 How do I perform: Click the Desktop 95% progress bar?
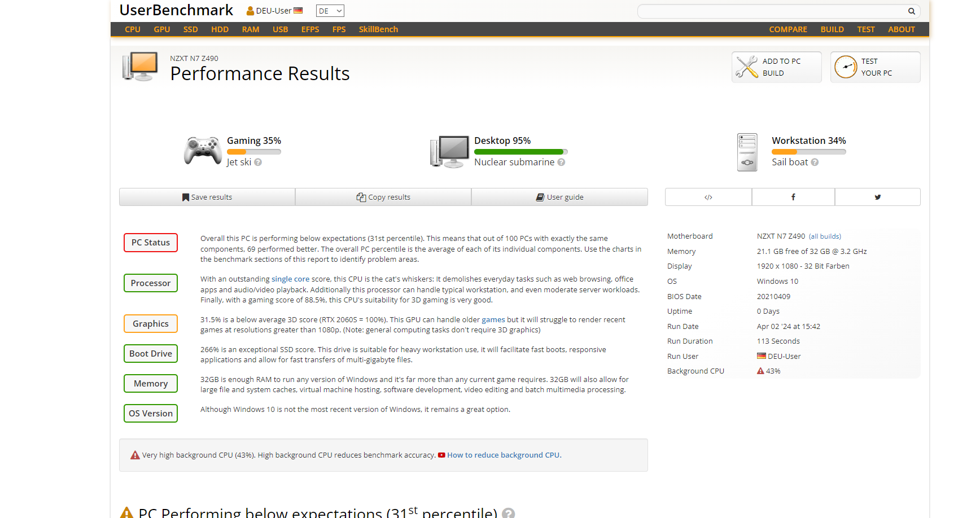point(521,152)
